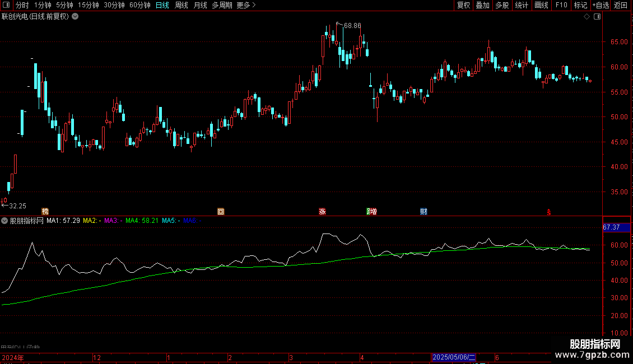
Task: Click the 10.00 indicator axis label
Action: (x=619, y=333)
